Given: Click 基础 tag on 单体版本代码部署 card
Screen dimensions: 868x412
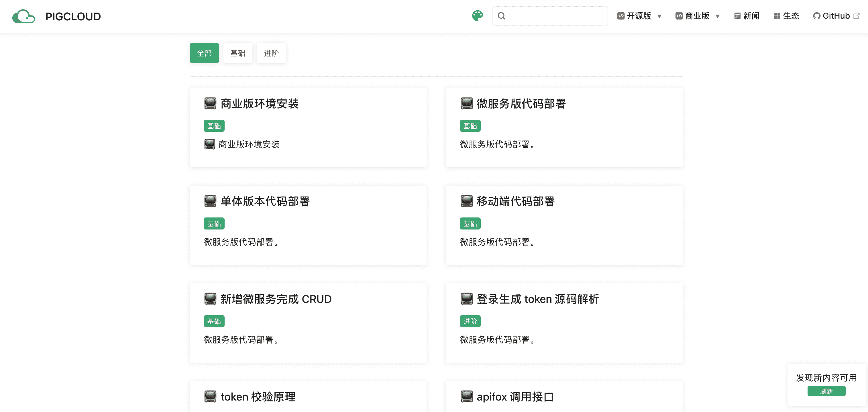Looking at the screenshot, I should point(214,223).
